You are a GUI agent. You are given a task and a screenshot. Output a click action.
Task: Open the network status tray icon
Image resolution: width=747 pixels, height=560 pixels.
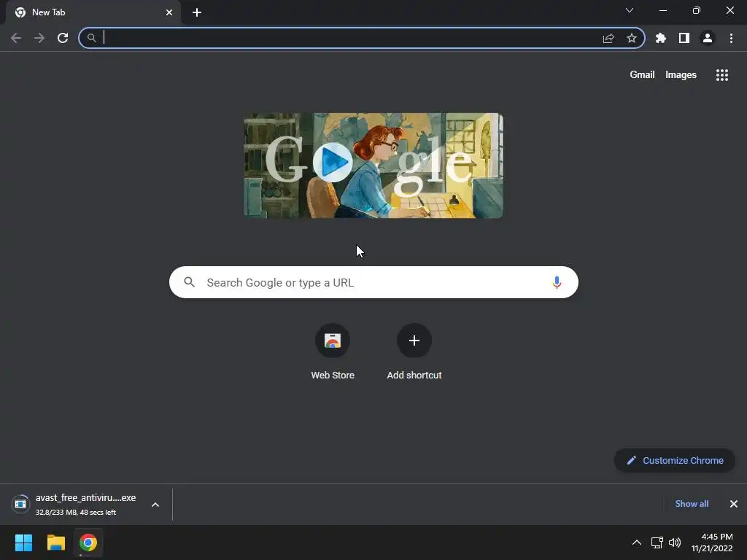pyautogui.click(x=657, y=542)
